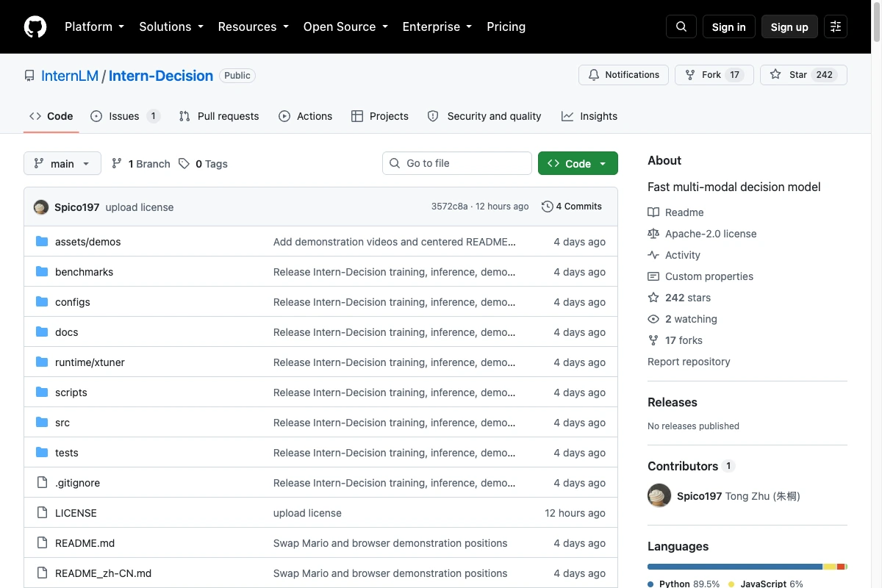Click the Fork count 17 badge
The height and width of the screenshot is (588, 882).
(735, 75)
